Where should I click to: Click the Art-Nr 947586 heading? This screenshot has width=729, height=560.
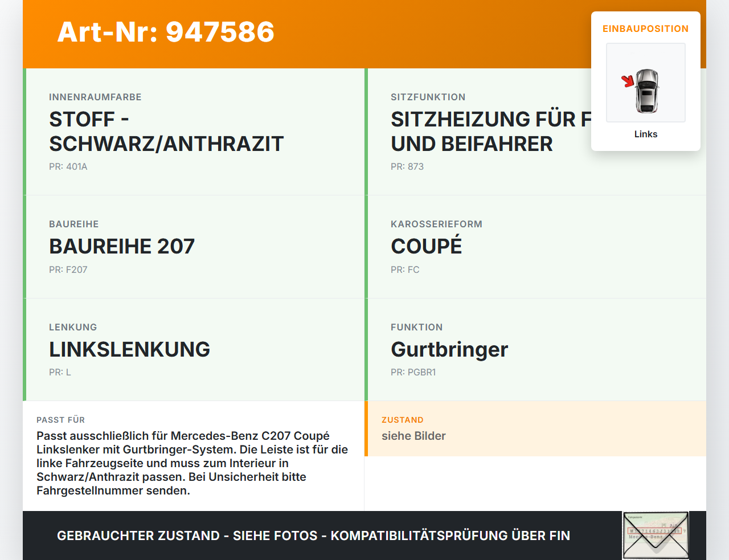(x=165, y=33)
